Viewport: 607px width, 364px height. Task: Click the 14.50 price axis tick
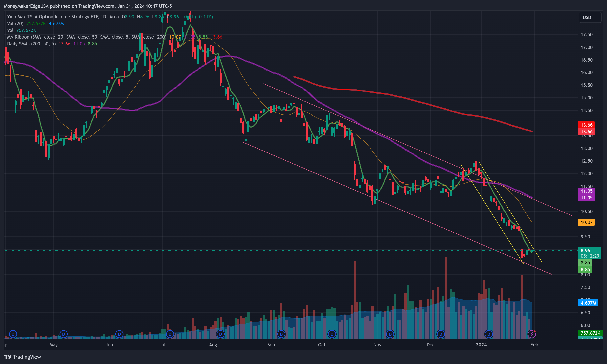pos(586,110)
